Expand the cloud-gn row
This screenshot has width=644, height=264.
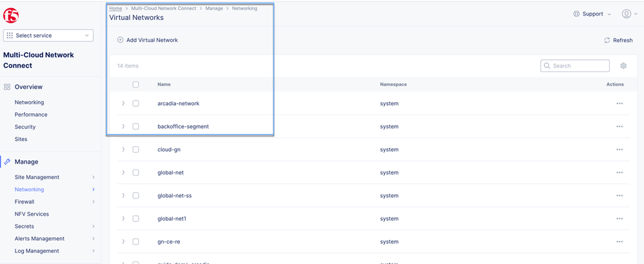click(x=123, y=149)
